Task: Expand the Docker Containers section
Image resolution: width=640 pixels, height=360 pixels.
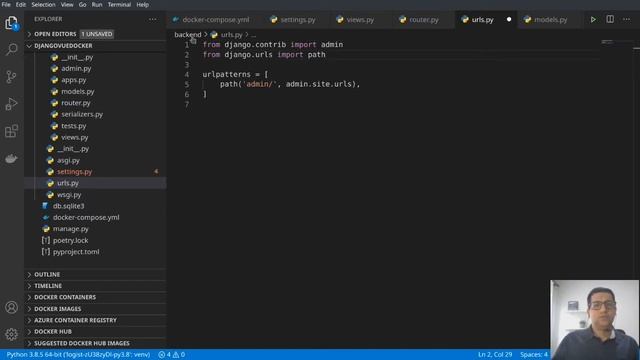Action: (65, 297)
